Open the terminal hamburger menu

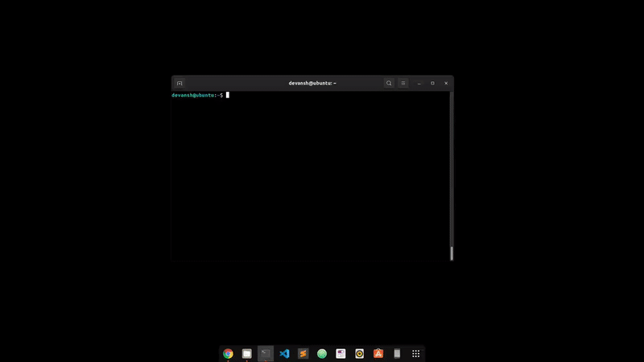403,84
